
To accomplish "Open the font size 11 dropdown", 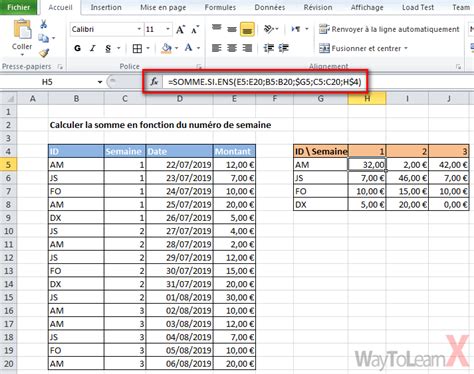I will click(168, 29).
